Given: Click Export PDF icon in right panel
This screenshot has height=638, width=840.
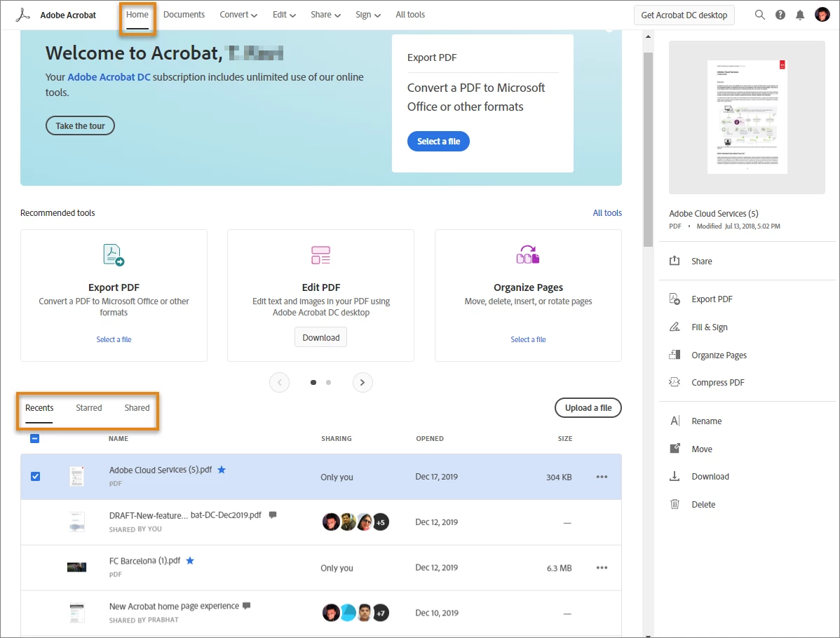Looking at the screenshot, I should click(675, 299).
